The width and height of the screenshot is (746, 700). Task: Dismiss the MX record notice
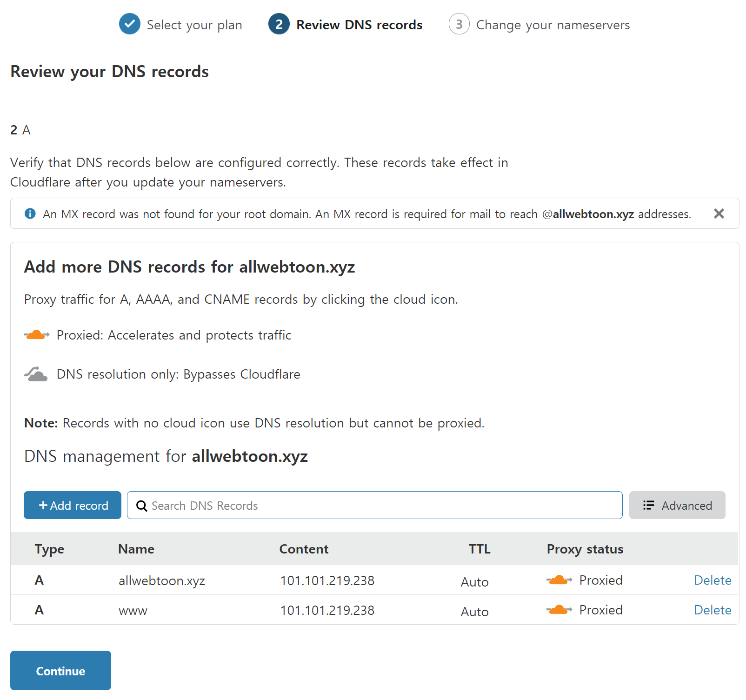coord(719,213)
